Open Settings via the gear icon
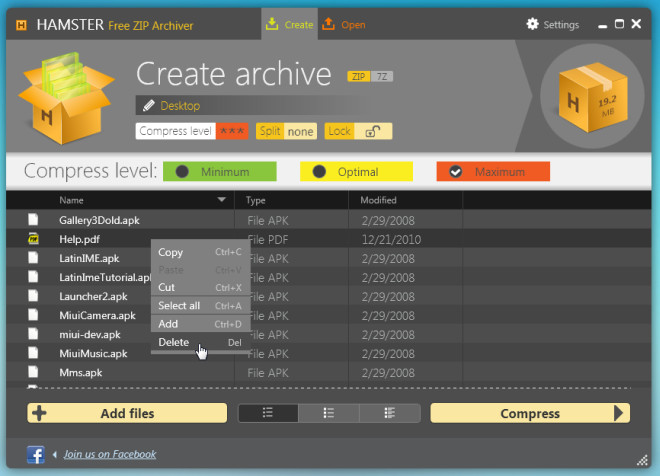660x476 pixels. (532, 24)
